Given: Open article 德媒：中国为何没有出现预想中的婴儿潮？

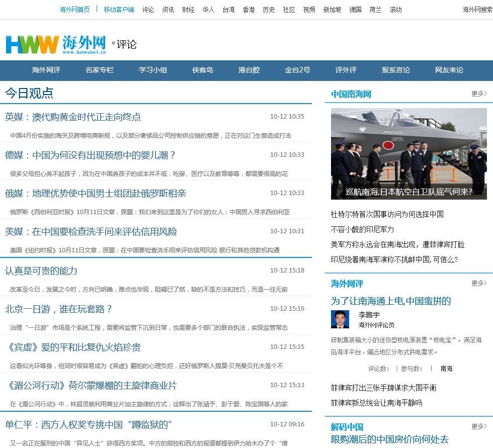Looking at the screenshot, I should click(90, 155).
